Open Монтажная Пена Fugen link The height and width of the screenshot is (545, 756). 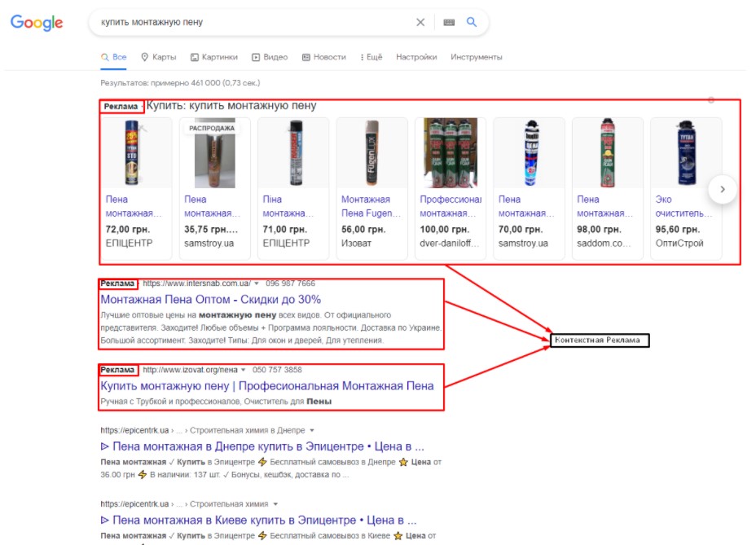point(371,206)
